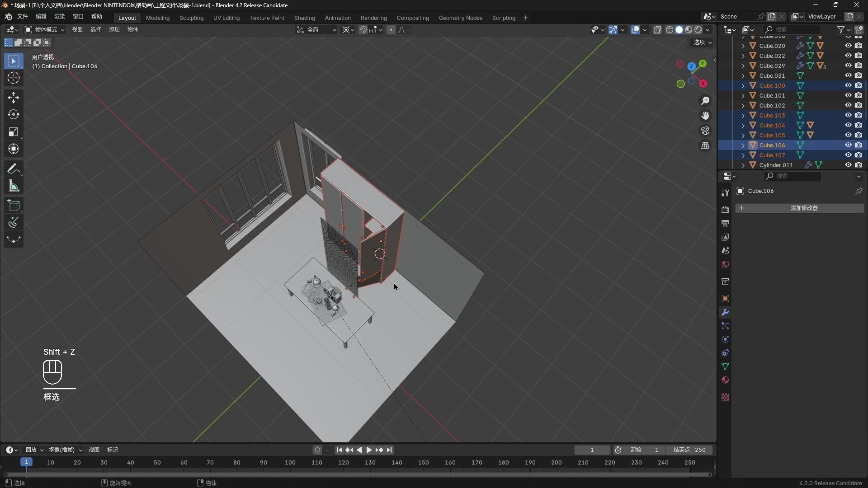
Task: Open the 编辑 menu
Action: tap(41, 16)
